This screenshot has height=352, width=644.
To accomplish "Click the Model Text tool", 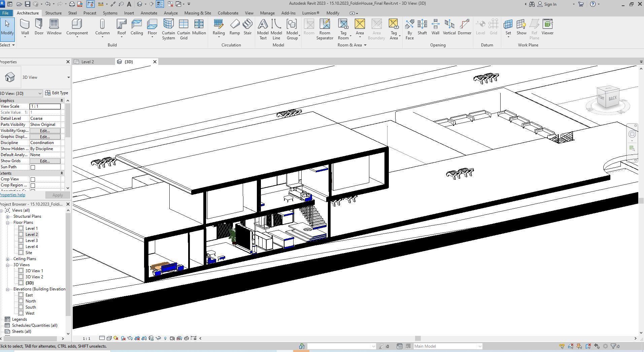I will [263, 29].
